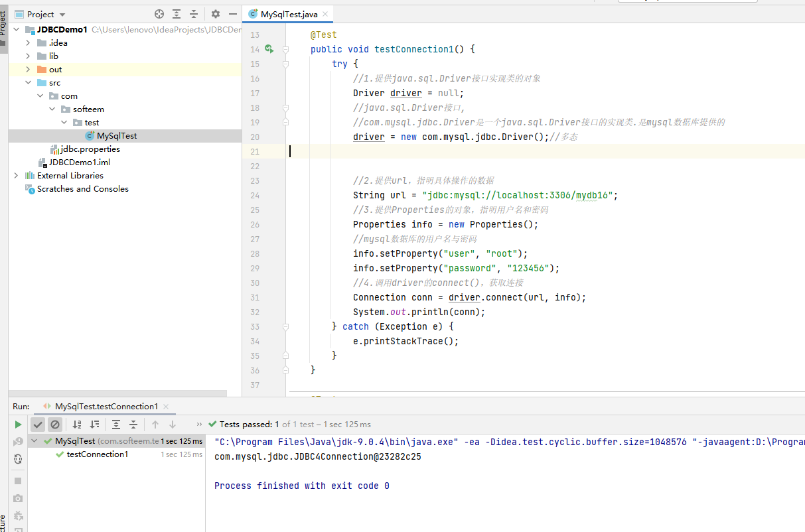805x532 pixels.
Task: Locate the opened file in the Project tree
Action: coord(159,14)
